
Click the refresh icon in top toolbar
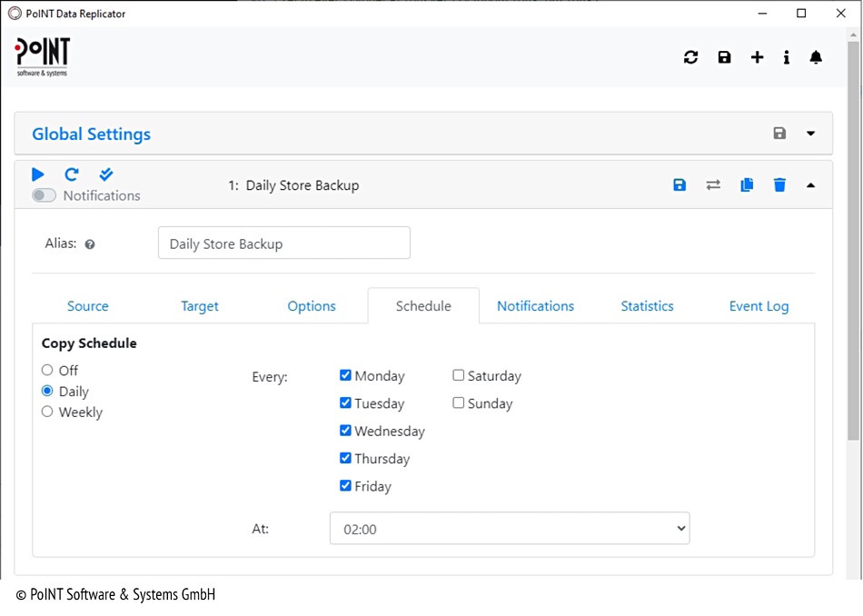pos(690,57)
